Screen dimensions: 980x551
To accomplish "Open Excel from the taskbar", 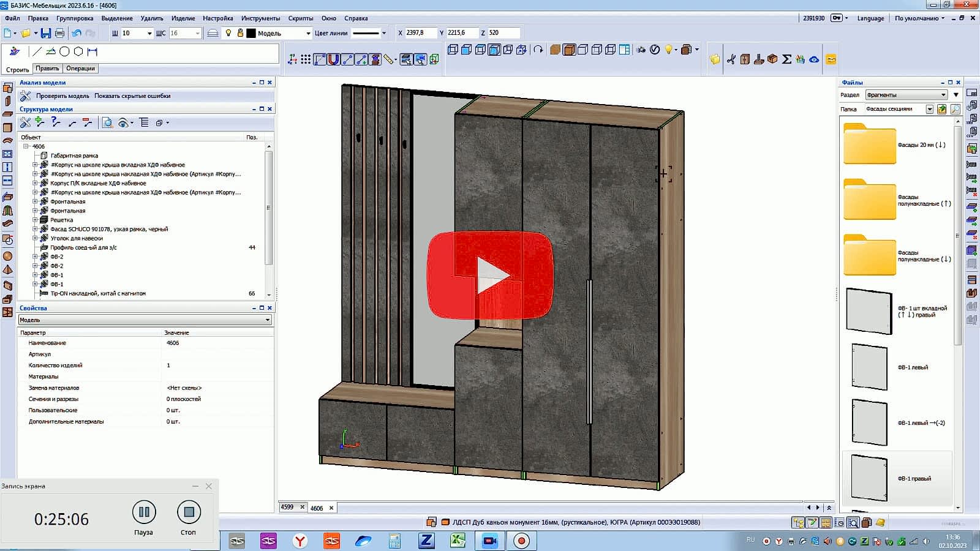I will [x=458, y=541].
